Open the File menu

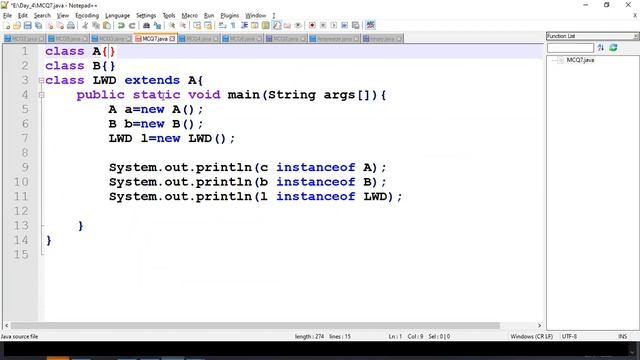(7, 16)
